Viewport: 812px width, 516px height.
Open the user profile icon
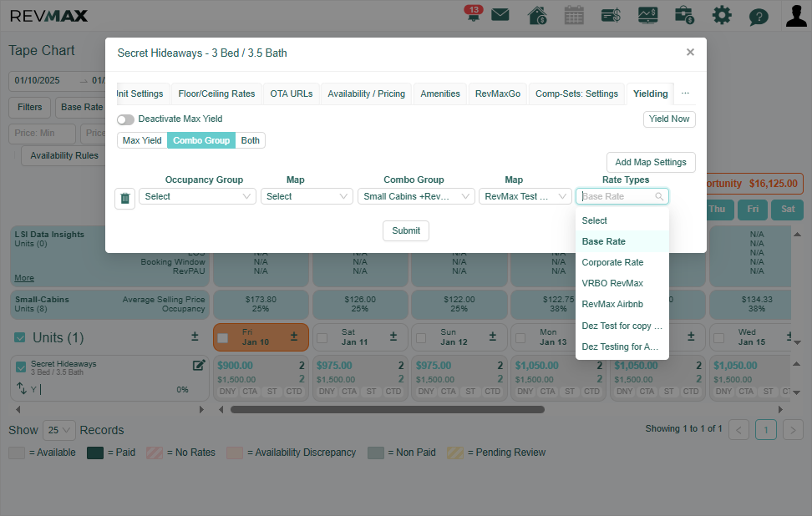pos(796,15)
